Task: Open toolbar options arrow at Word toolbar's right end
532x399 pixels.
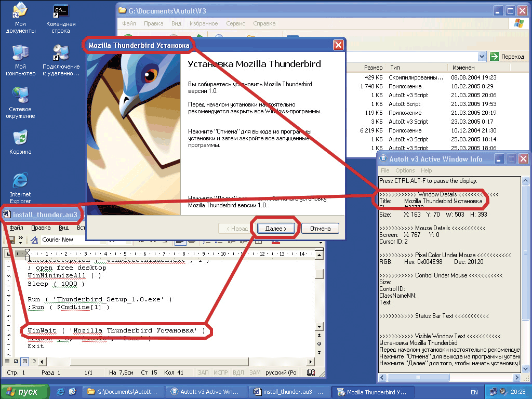Action: coord(321,242)
